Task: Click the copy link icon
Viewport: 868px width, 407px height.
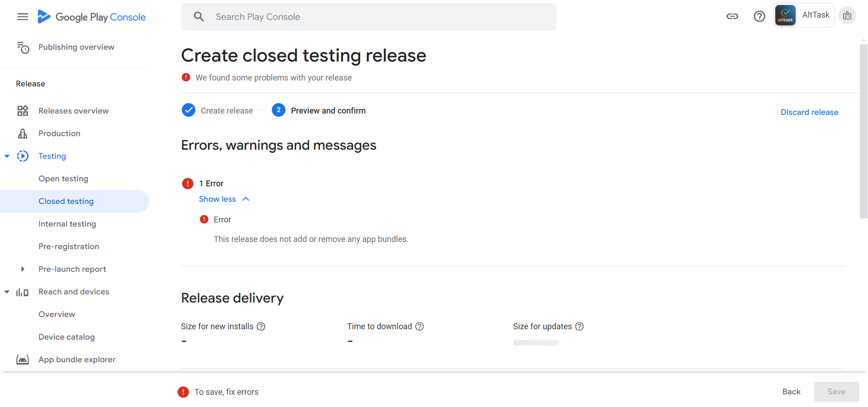Action: (x=732, y=17)
